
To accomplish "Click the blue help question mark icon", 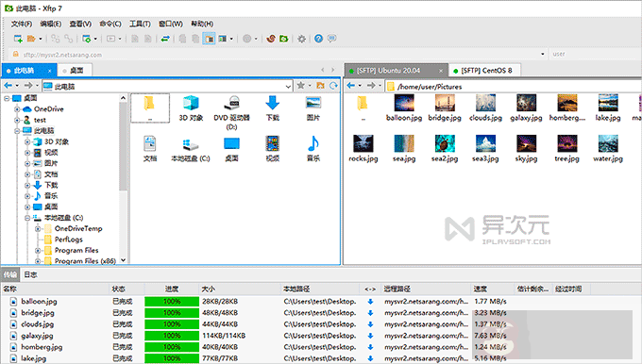I will pos(318,39).
